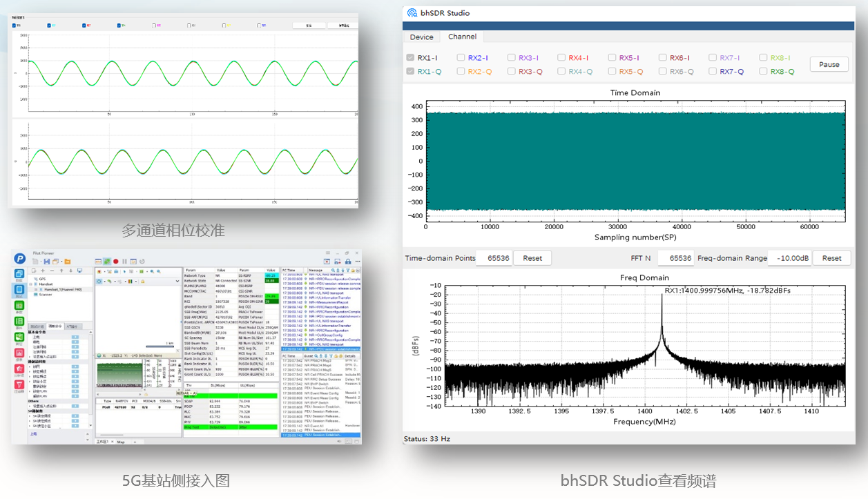The height and width of the screenshot is (499, 868).
Task: Uncheck the RX1-Q channel checkbox
Action: click(410, 71)
